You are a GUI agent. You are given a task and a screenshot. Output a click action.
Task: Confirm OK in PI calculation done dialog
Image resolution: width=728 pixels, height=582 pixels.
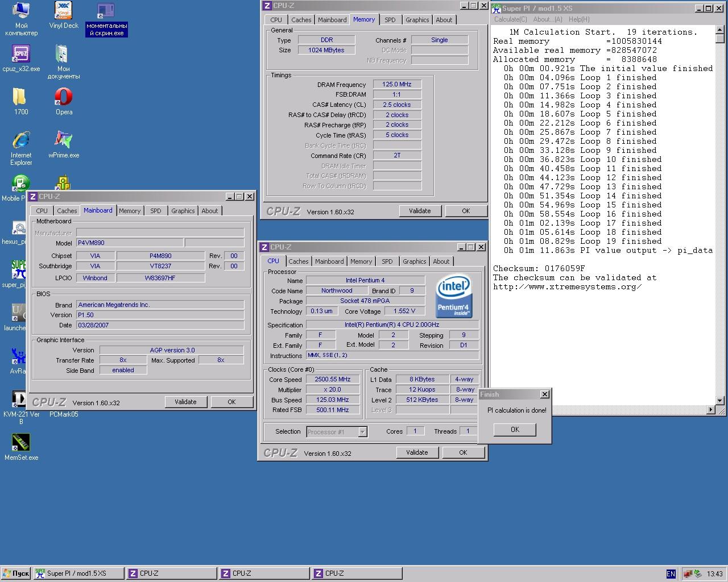point(515,430)
